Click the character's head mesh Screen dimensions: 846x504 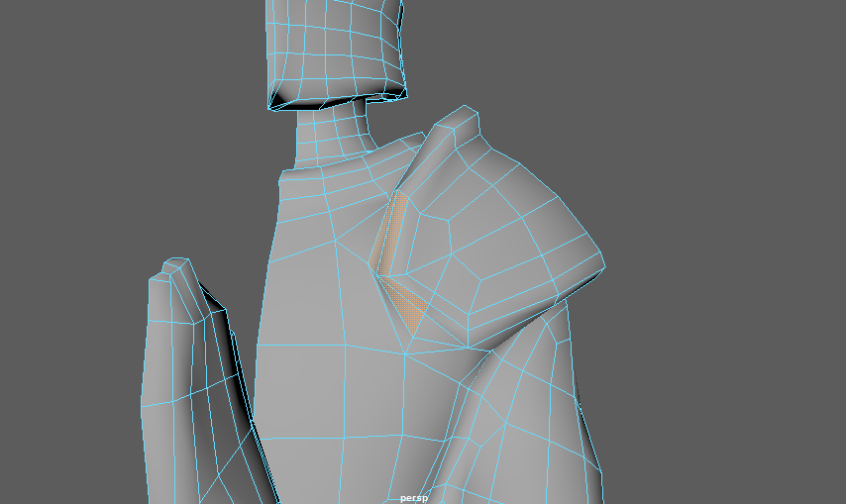[x=336, y=51]
